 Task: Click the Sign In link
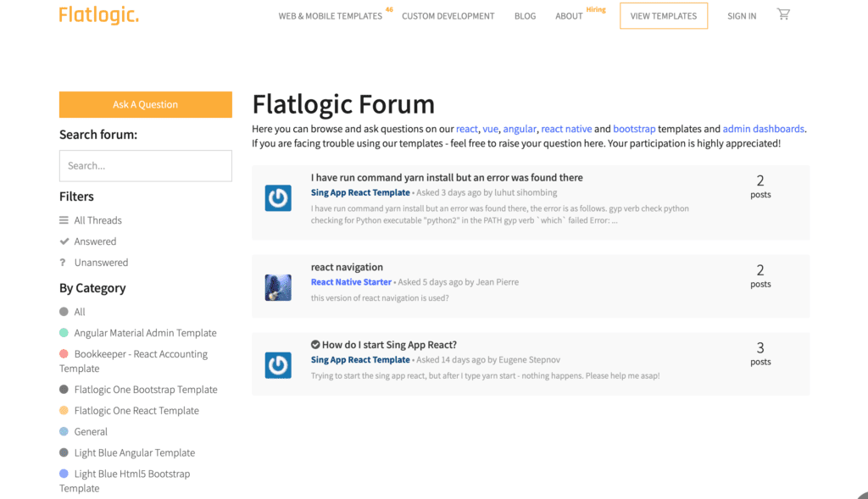[x=742, y=16]
